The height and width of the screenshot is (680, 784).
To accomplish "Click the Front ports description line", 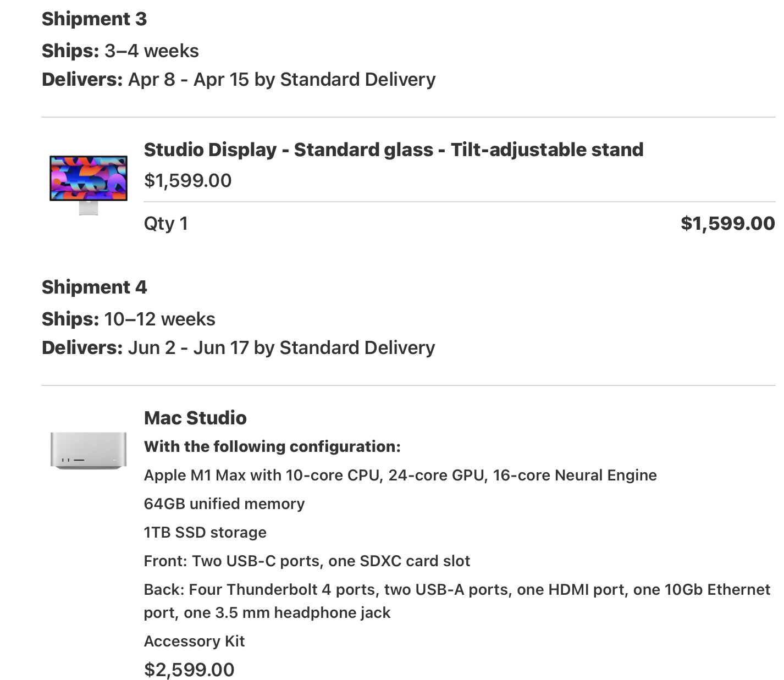I will (x=307, y=561).
